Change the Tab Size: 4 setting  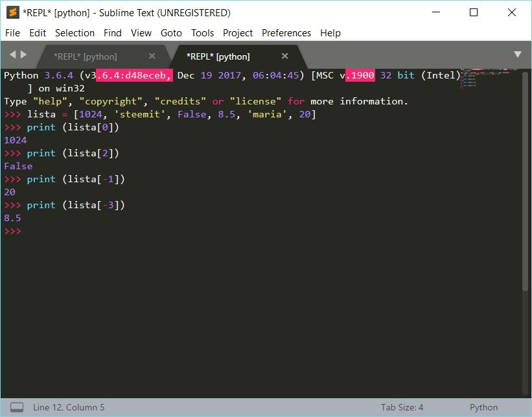pos(402,407)
